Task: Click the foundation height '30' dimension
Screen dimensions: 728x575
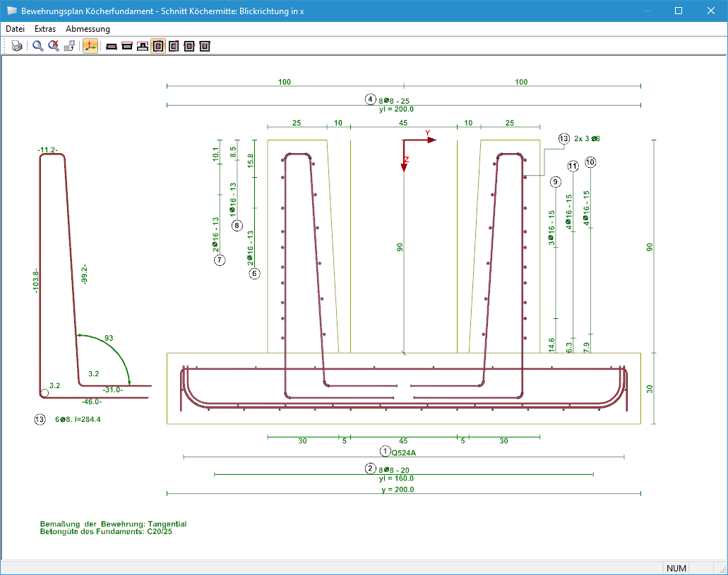Action: pos(650,389)
